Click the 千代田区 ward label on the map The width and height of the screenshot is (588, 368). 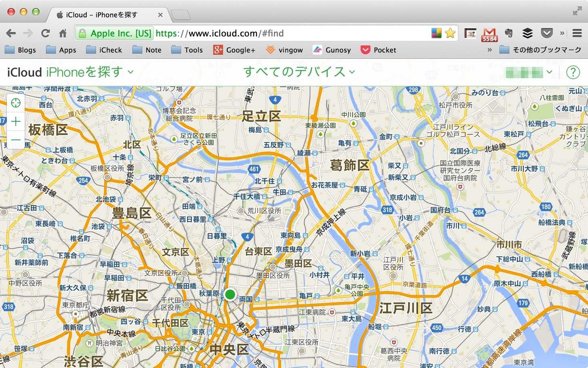tap(170, 323)
